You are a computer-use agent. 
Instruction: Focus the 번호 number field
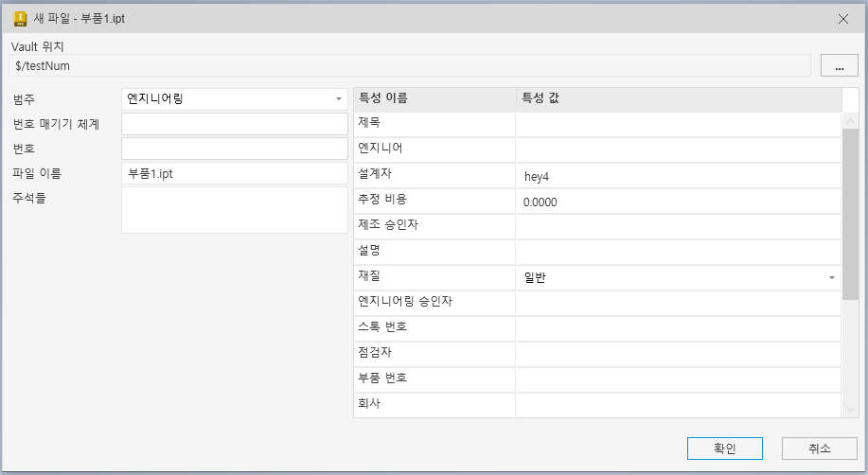pos(235,149)
